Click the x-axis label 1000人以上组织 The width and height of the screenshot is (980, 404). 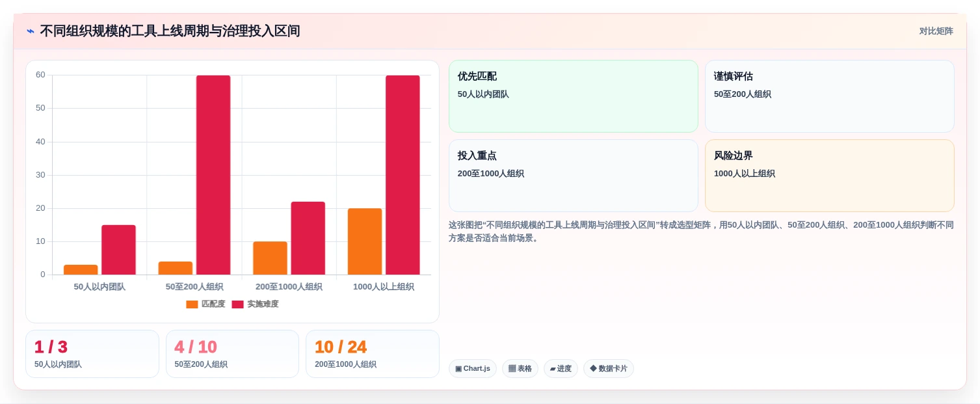[x=384, y=286]
